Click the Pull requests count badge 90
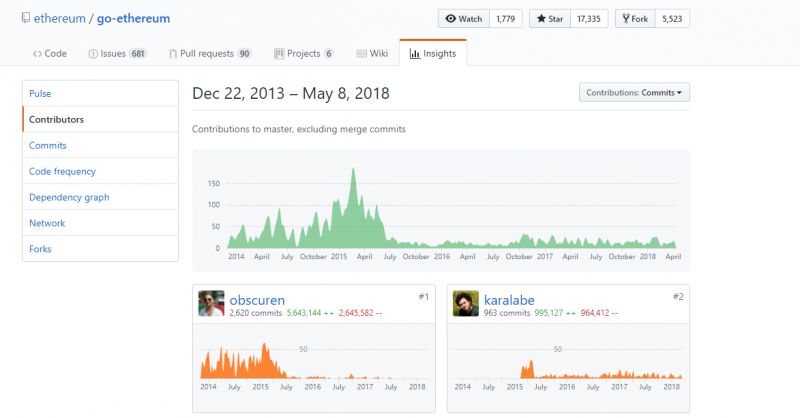Screen dimensions: 800x418 (244, 54)
